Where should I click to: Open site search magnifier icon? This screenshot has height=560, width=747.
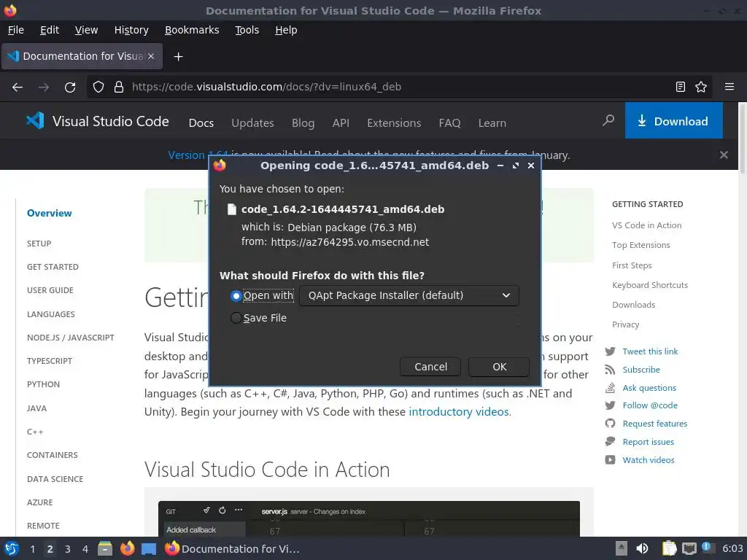point(608,120)
